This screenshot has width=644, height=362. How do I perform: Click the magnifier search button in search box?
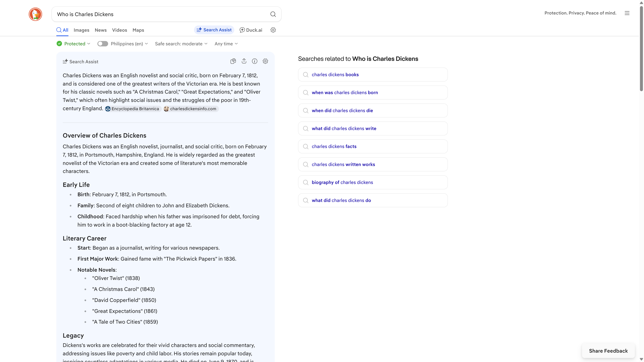(273, 14)
